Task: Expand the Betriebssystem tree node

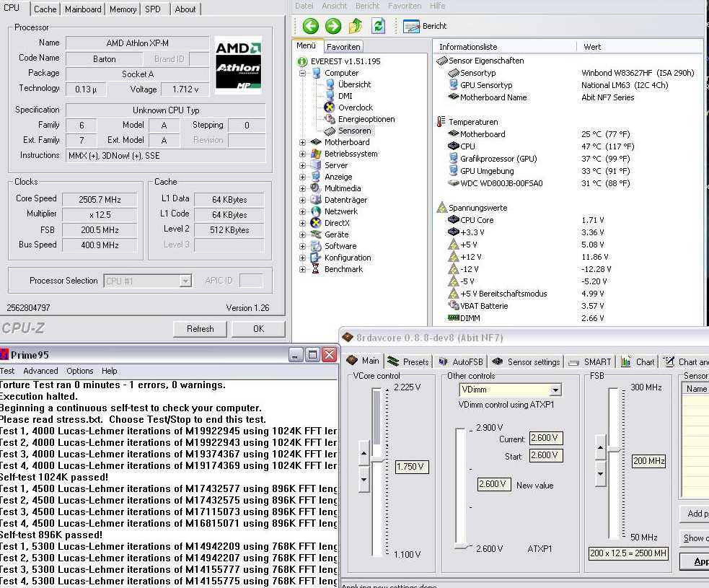Action: coord(302,154)
